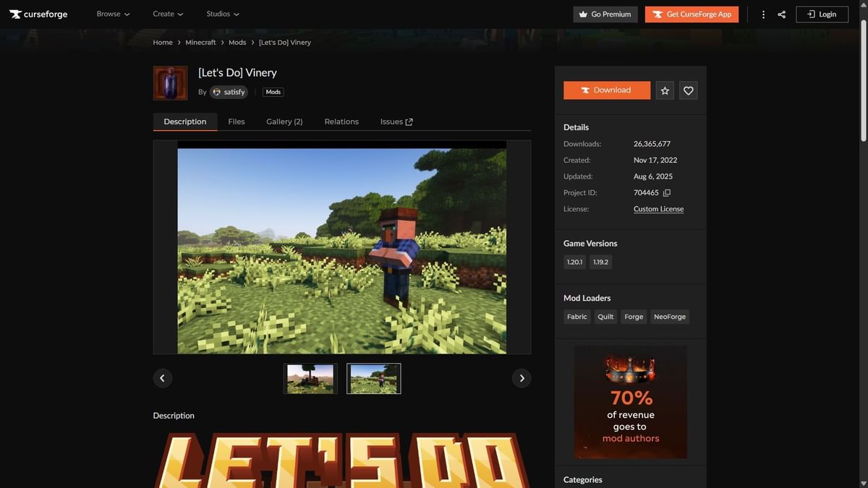
Task: Copy the Project ID using the copy icon
Action: pos(665,192)
